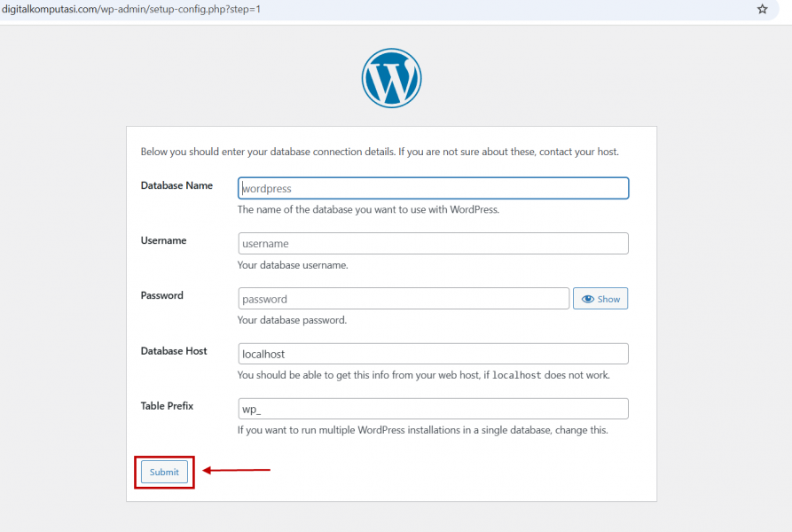The width and height of the screenshot is (792, 532).
Task: Click the Database Host label
Action: 174,351
